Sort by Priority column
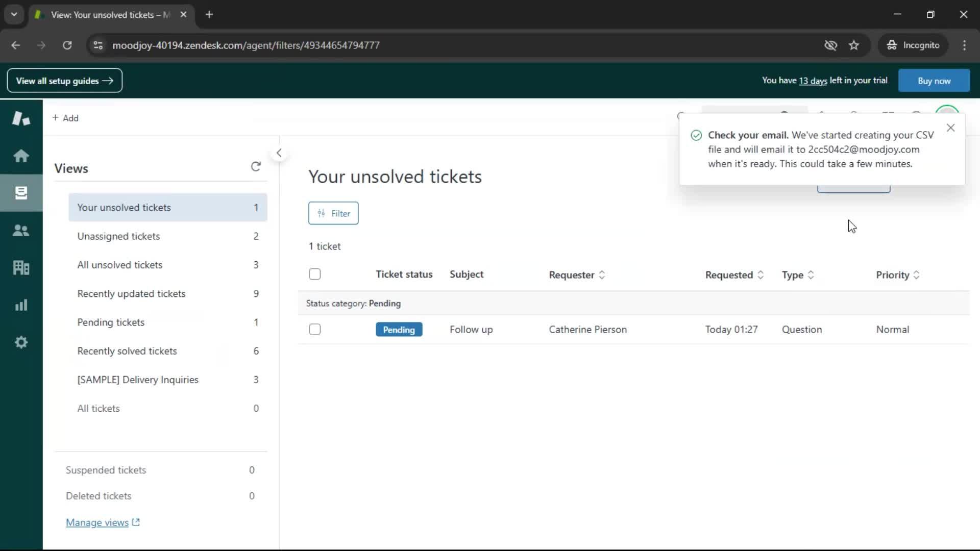 tap(898, 275)
